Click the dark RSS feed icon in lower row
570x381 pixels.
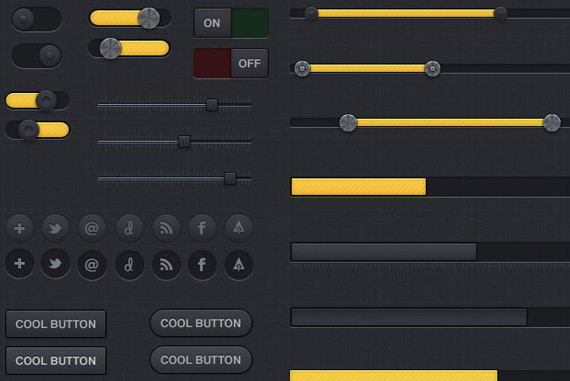tap(166, 265)
